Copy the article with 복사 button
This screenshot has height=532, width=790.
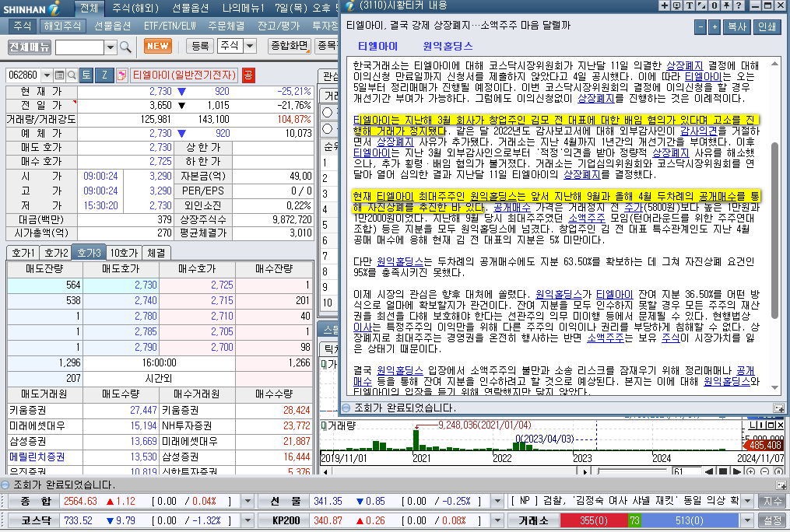737,26
